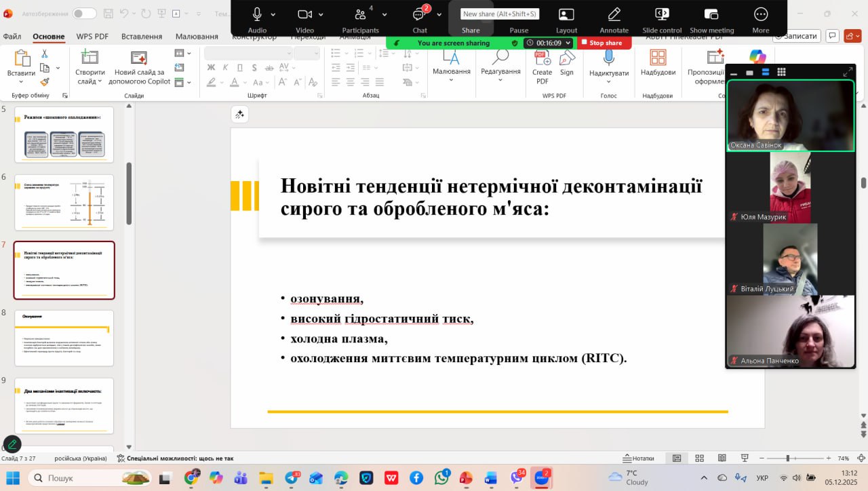The image size is (868, 491).
Task: Toggle the Zoom microphone Audio button
Action: click(257, 15)
